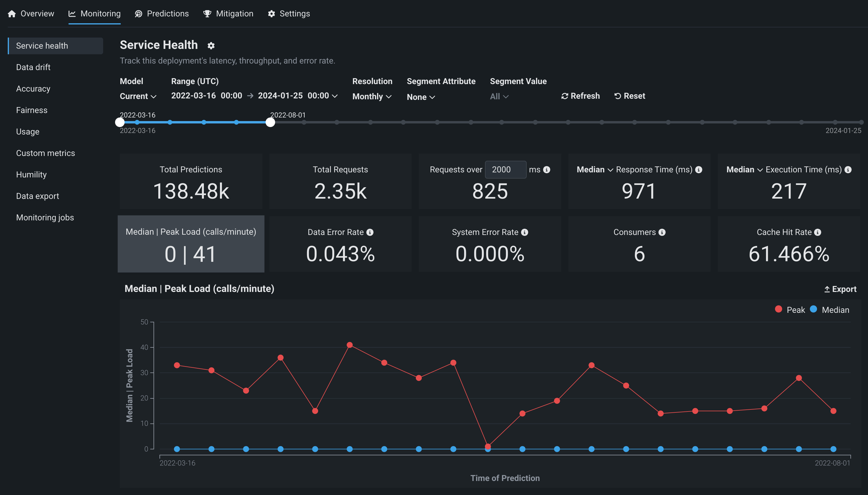
Task: Expand Segment Attribute None dropdown
Action: [x=421, y=97]
